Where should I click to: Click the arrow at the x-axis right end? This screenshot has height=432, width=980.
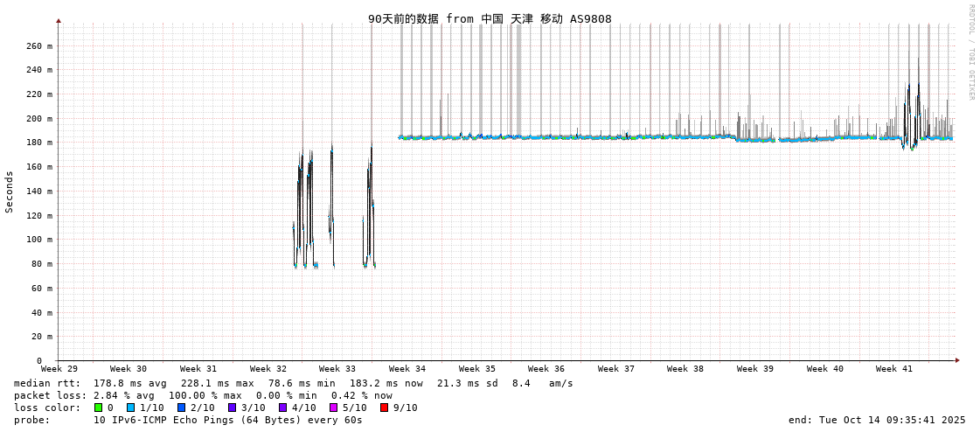(x=957, y=359)
